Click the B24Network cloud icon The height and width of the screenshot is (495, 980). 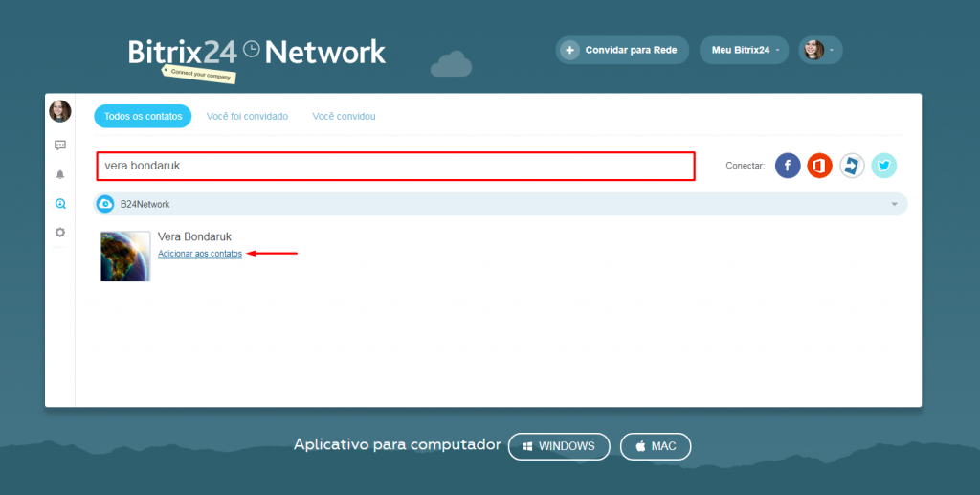coord(105,204)
